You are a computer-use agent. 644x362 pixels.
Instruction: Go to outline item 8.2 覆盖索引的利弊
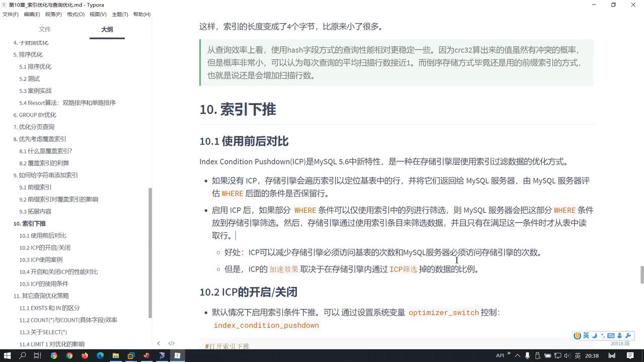click(44, 163)
